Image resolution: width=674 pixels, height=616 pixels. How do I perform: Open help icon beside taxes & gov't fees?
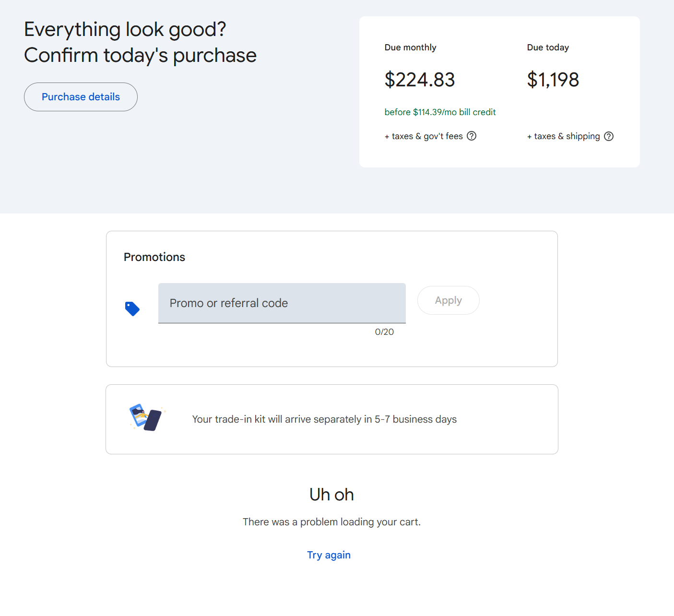(x=472, y=136)
